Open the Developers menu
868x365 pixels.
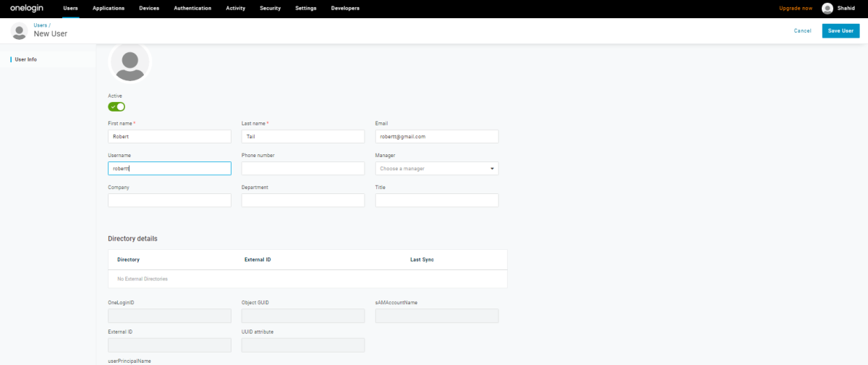point(345,9)
